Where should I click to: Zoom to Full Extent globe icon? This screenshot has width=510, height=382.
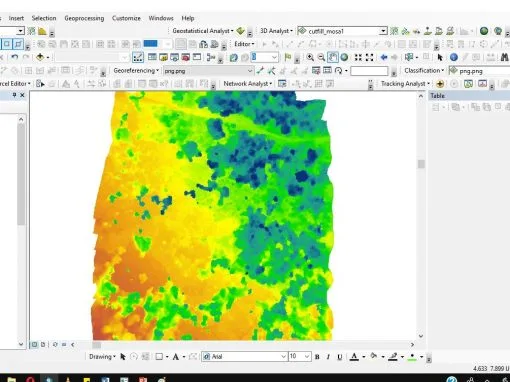point(344,57)
